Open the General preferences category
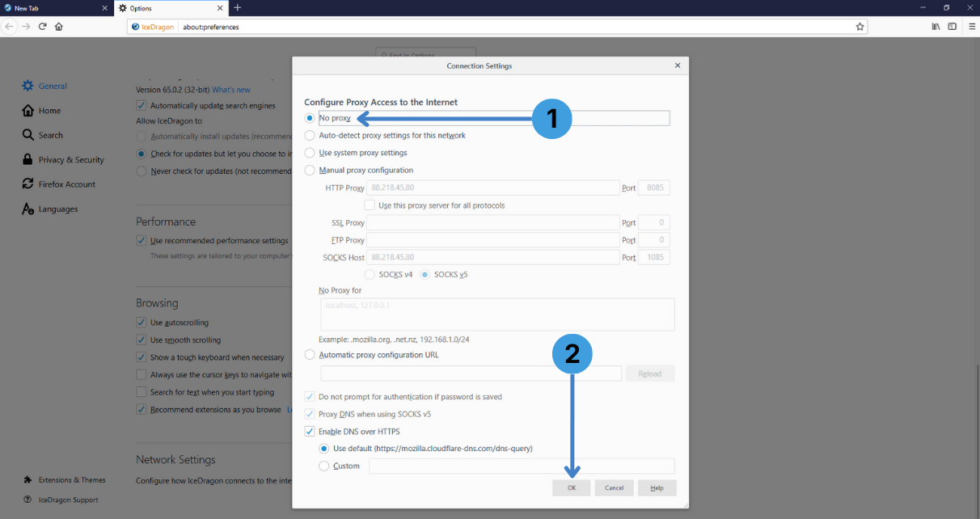 click(x=44, y=86)
